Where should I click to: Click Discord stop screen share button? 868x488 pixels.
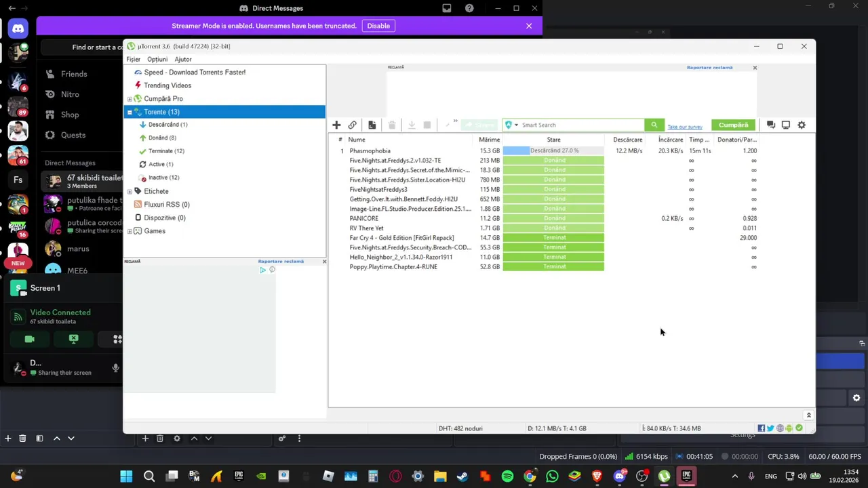click(73, 339)
